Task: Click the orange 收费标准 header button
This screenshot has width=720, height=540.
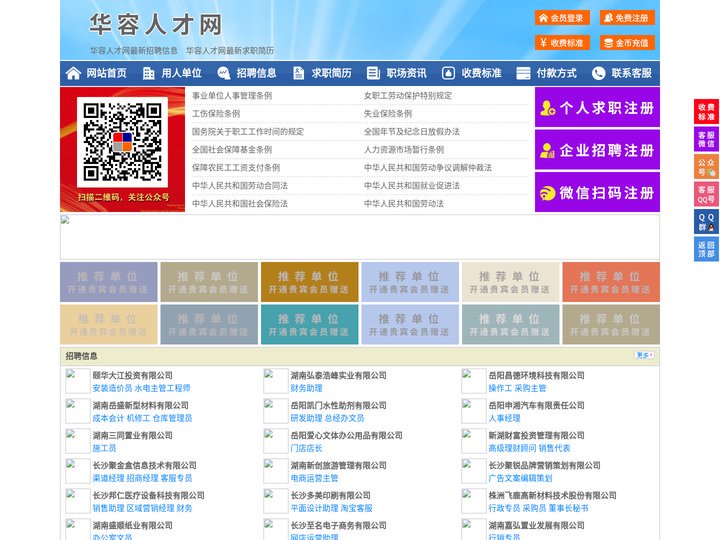Action: [x=562, y=43]
